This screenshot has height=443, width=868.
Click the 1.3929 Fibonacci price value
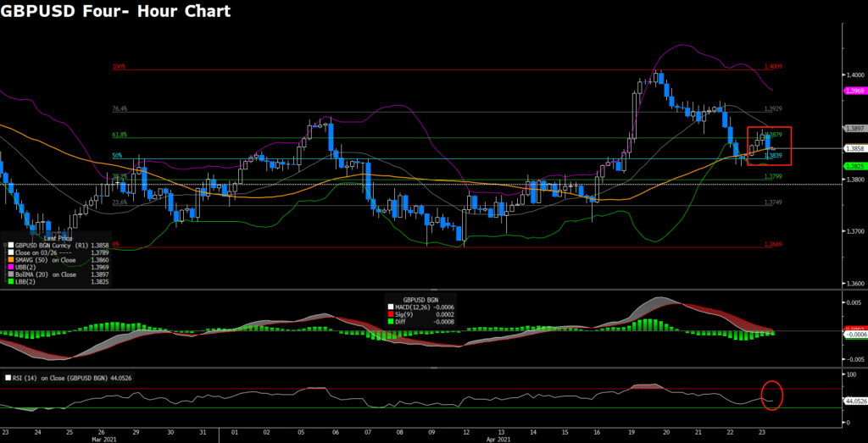[x=773, y=109]
